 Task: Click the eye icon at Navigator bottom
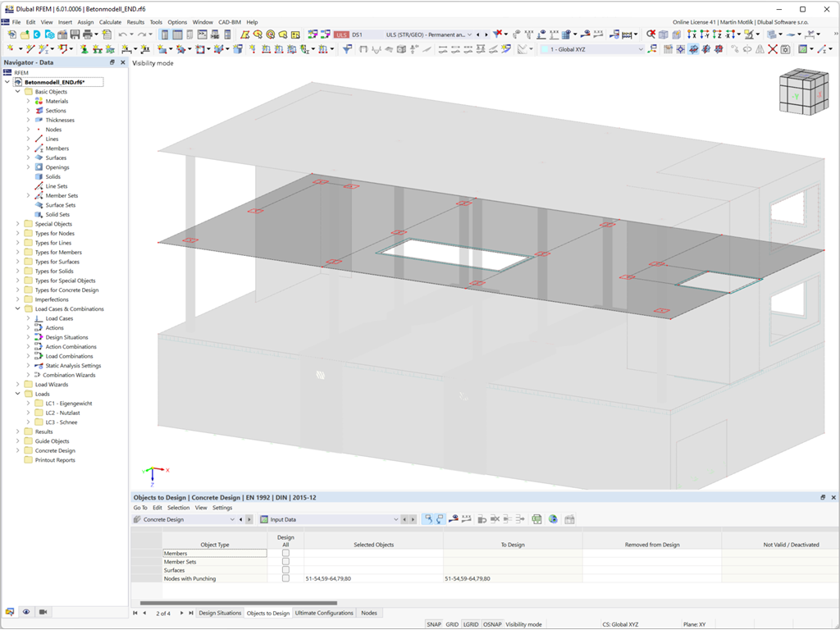coord(25,612)
